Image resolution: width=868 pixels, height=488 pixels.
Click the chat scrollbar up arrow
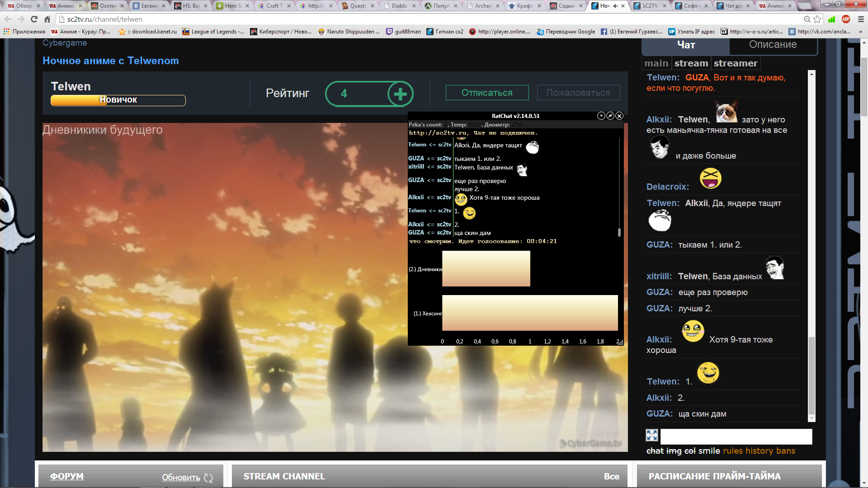pos(811,74)
